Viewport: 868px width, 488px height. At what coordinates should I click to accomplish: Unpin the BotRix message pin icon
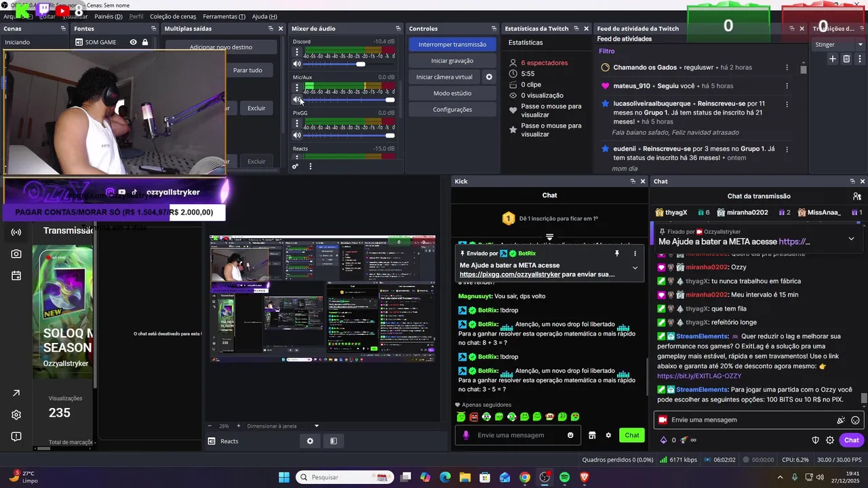click(617, 253)
